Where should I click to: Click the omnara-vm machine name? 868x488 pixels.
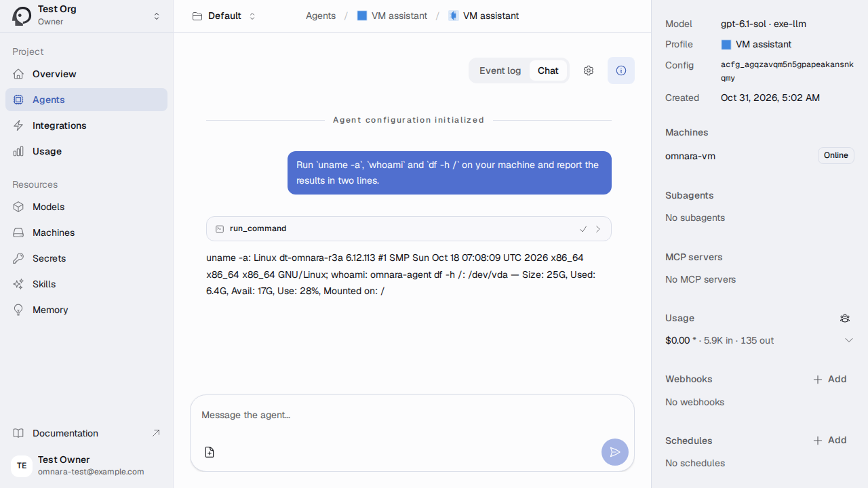pyautogui.click(x=690, y=156)
